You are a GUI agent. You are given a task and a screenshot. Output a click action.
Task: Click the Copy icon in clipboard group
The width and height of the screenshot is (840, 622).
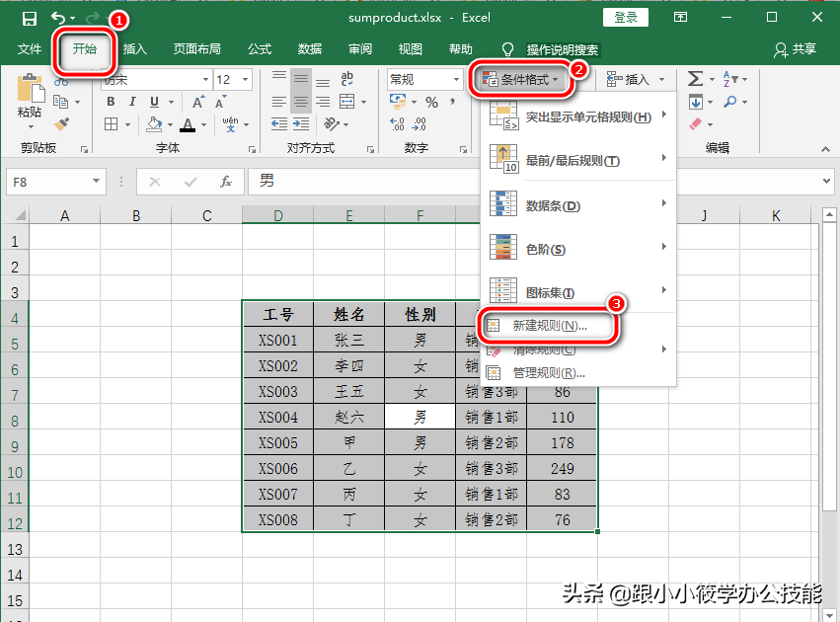[x=60, y=102]
